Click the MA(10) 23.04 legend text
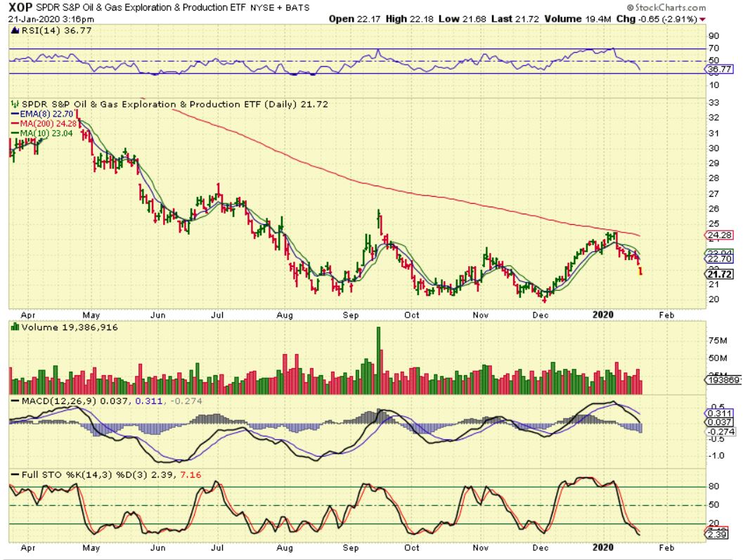This screenshot has height=560, width=743. 46,134
